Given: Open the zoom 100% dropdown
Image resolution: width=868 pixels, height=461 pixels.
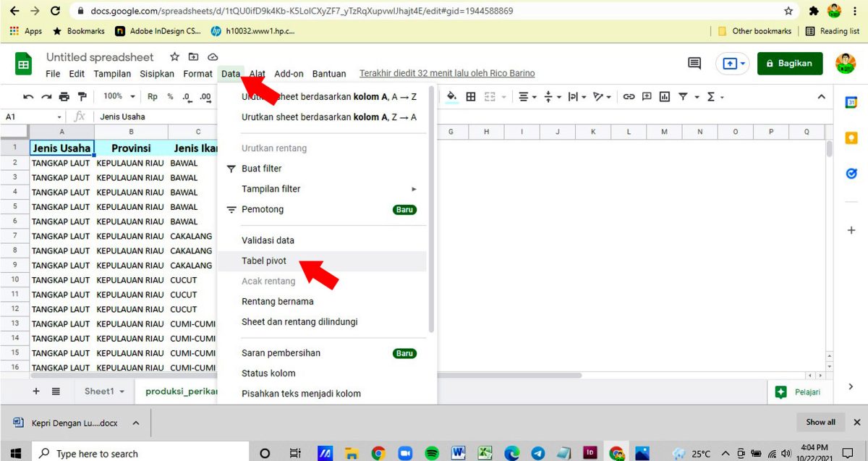Looking at the screenshot, I should tap(119, 96).
